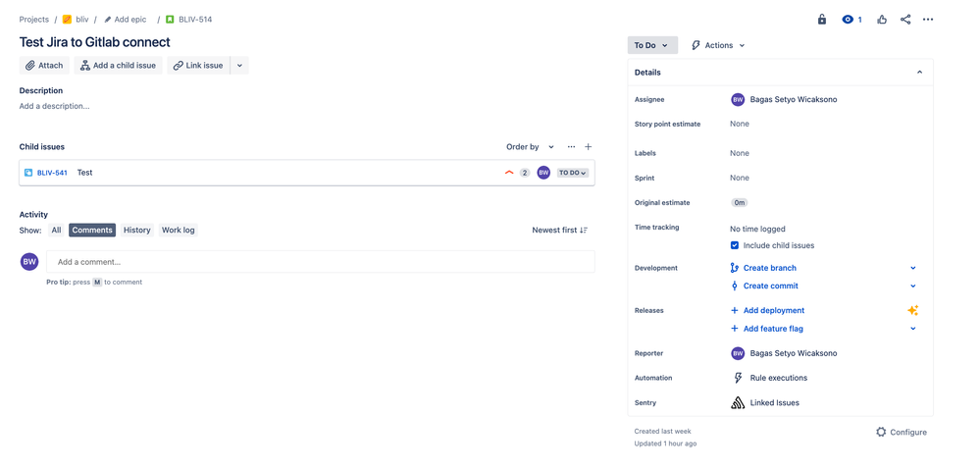Click the Attach button
980x469 pixels.
pos(44,65)
